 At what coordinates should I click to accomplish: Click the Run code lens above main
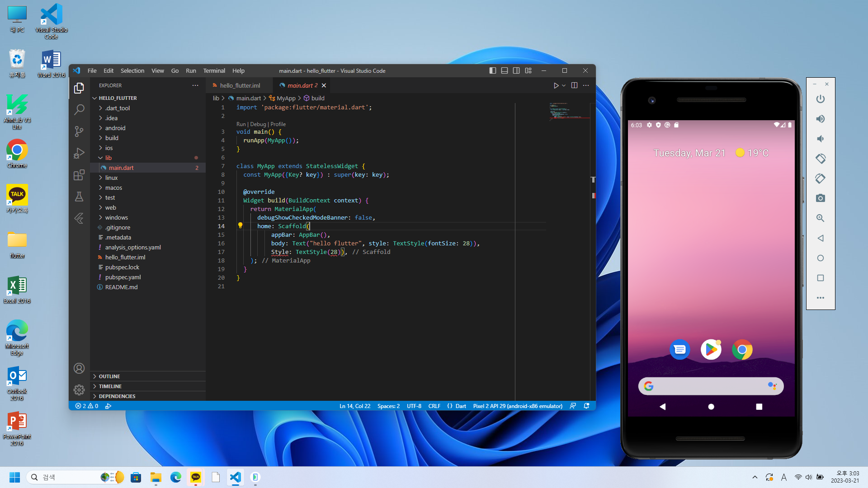point(241,124)
